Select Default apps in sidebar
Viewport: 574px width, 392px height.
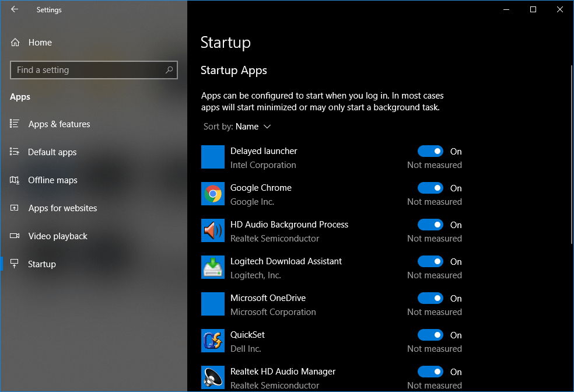[52, 152]
